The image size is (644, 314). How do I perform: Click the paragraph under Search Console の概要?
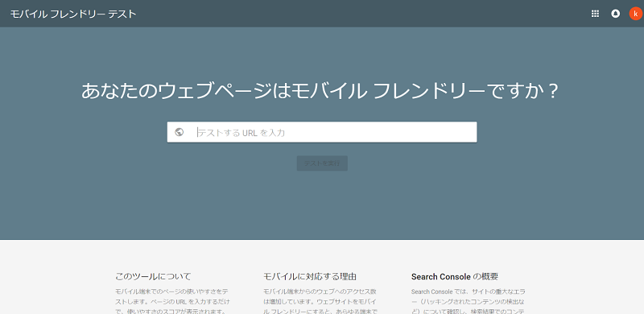tap(469, 301)
